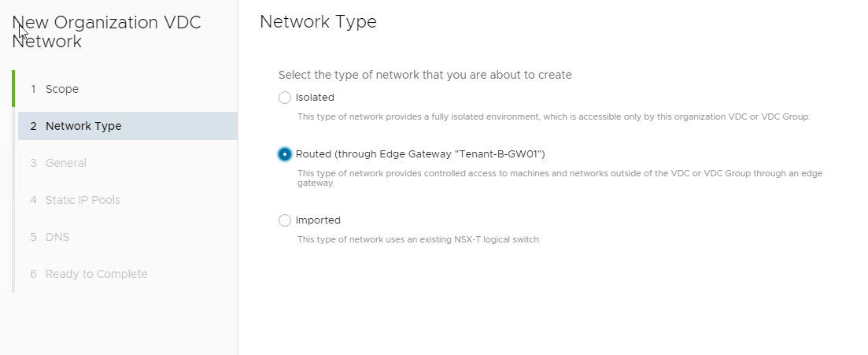The width and height of the screenshot is (868, 355).
Task: Click the "New Organization VDC Network" wizard title
Action: [x=106, y=31]
